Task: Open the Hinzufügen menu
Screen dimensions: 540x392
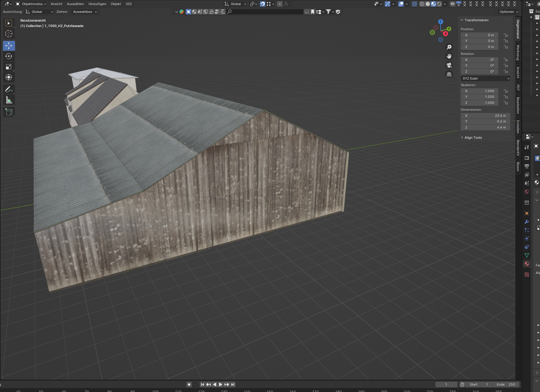Action: (x=97, y=4)
